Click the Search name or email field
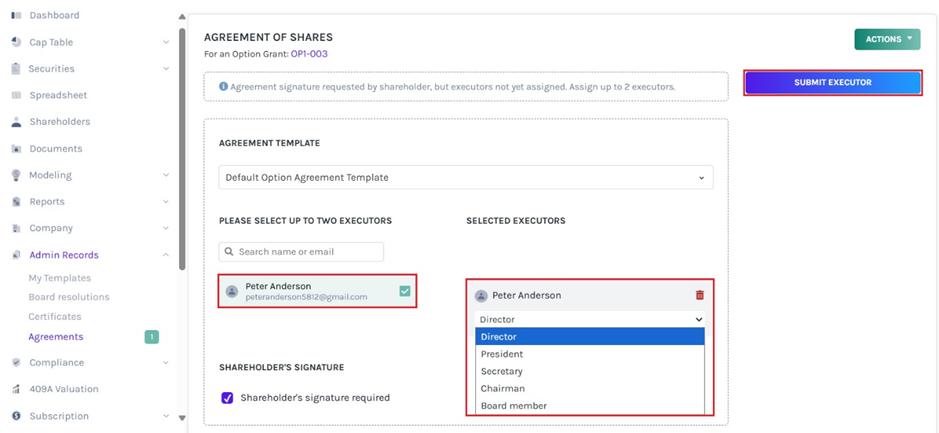This screenshot has width=939, height=433. point(301,252)
